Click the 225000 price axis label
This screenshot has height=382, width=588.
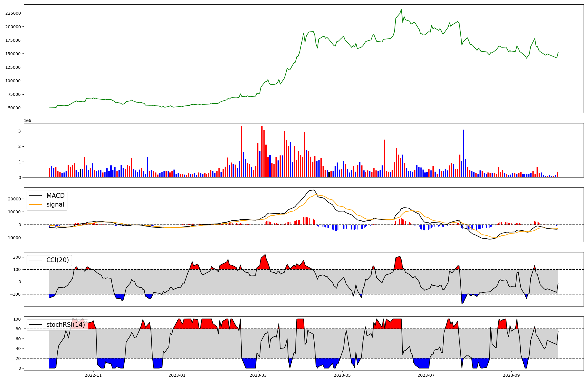[13, 13]
